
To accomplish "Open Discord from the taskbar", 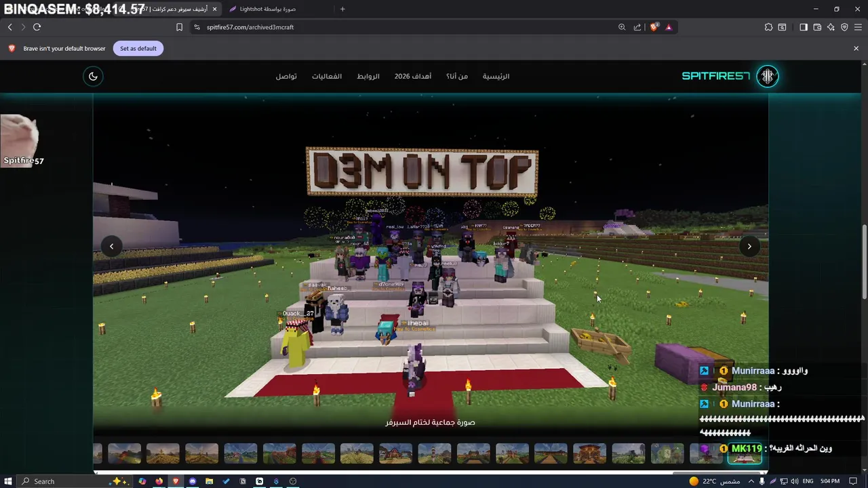I will coord(193,481).
